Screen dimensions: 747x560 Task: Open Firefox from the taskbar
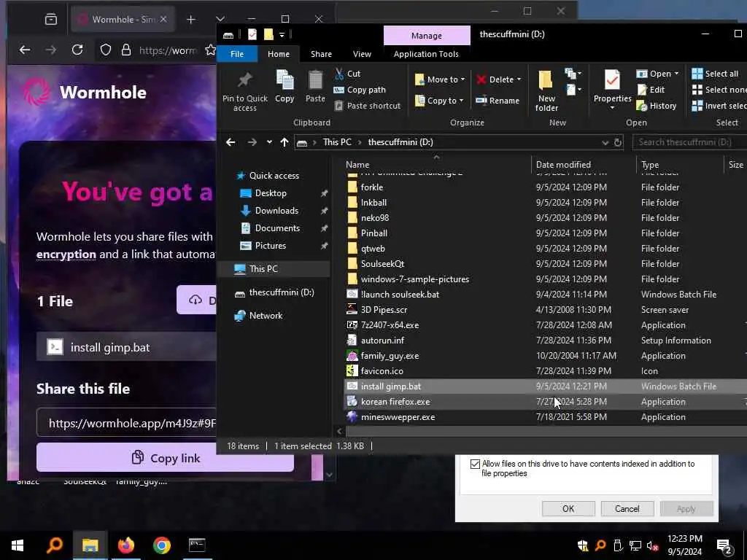[x=125, y=545]
